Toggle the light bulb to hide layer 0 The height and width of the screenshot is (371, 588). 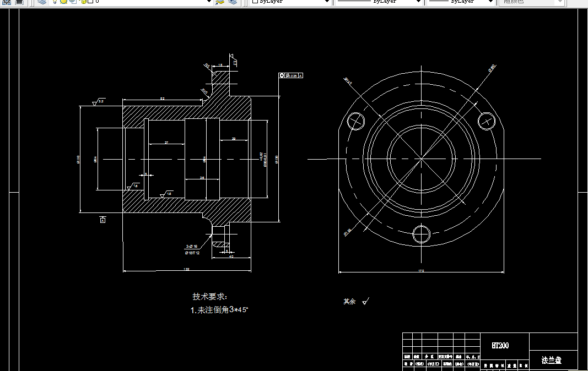(54, 3)
